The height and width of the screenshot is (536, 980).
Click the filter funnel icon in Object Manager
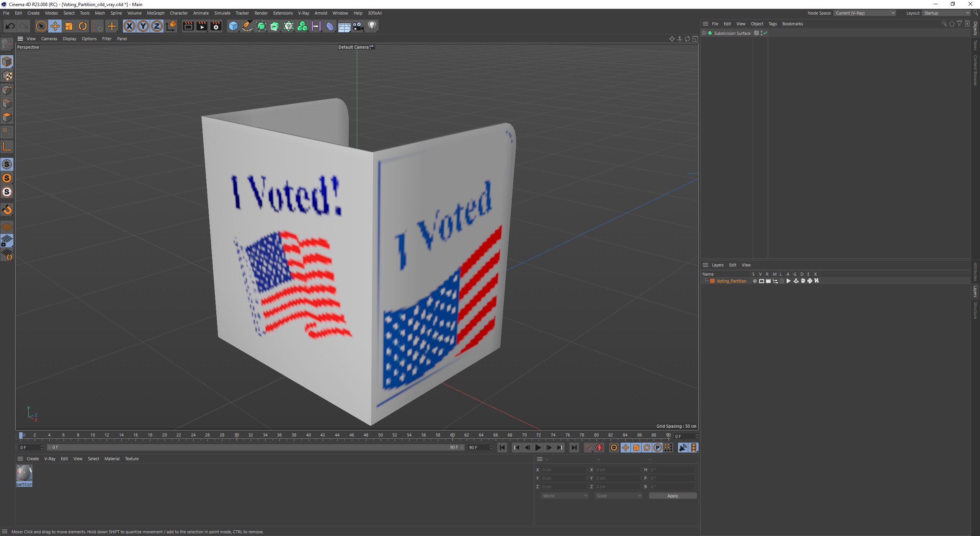click(x=959, y=24)
